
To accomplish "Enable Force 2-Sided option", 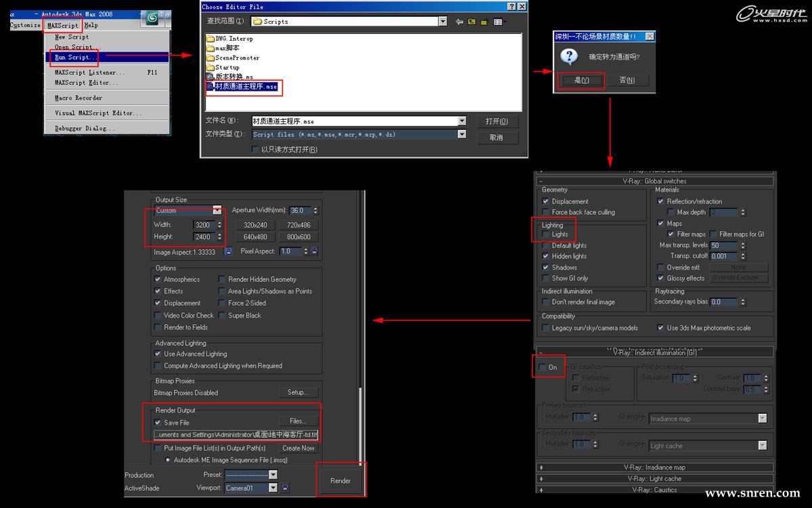I will point(222,303).
